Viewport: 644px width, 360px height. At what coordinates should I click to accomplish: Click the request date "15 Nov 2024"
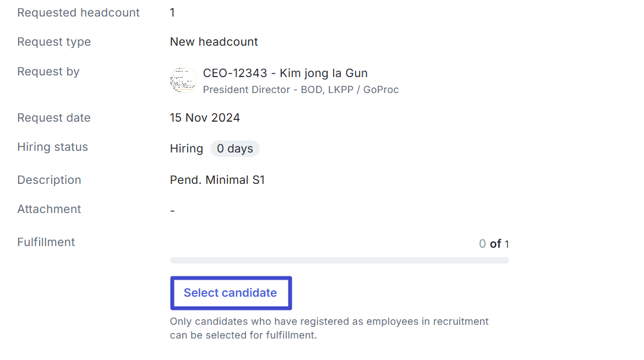tap(205, 118)
